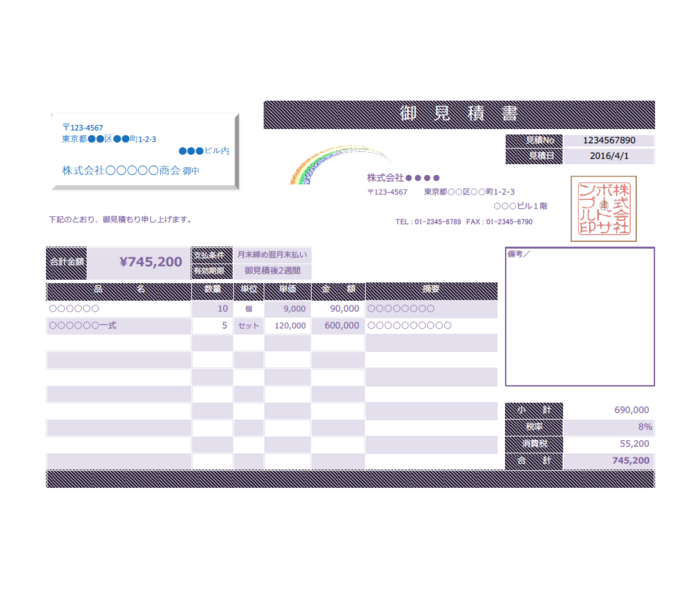Viewport: 697px width, 600px height.
Task: Select the ○○○ビル1階 sender address line
Action: click(x=521, y=206)
